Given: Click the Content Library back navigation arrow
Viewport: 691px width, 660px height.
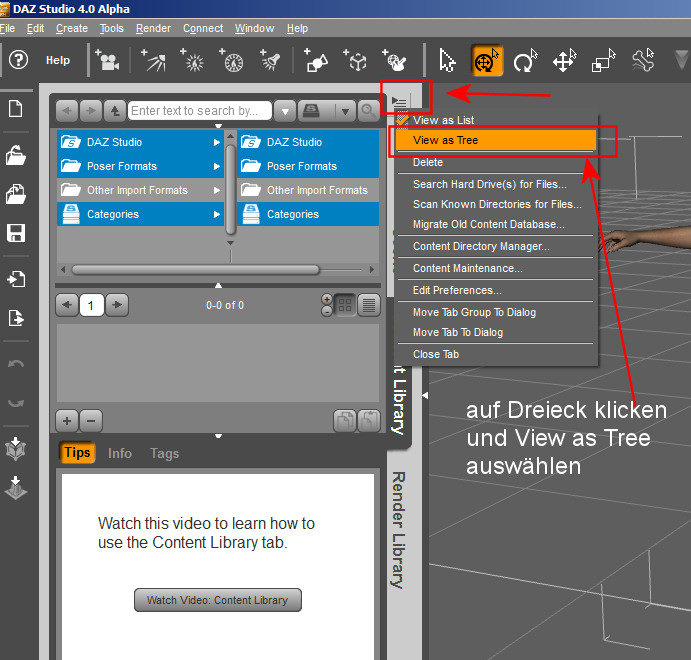Looking at the screenshot, I should click(x=67, y=111).
